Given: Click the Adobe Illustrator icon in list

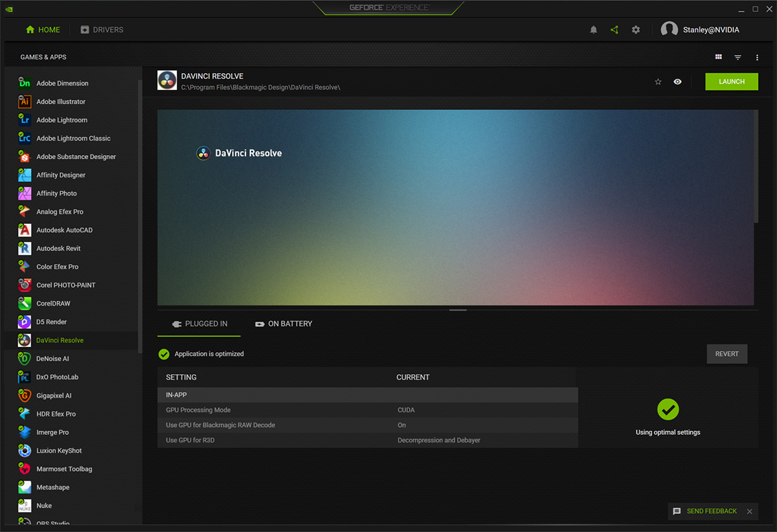Looking at the screenshot, I should [x=25, y=102].
